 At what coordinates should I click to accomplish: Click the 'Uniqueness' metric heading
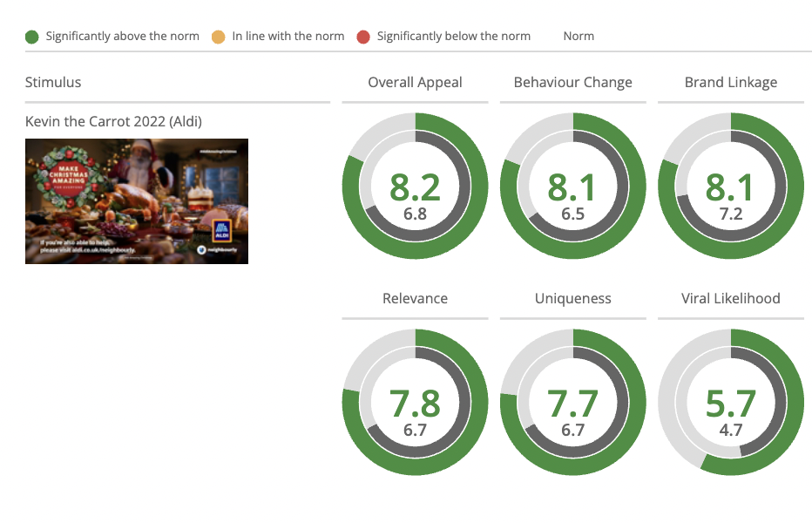click(572, 299)
